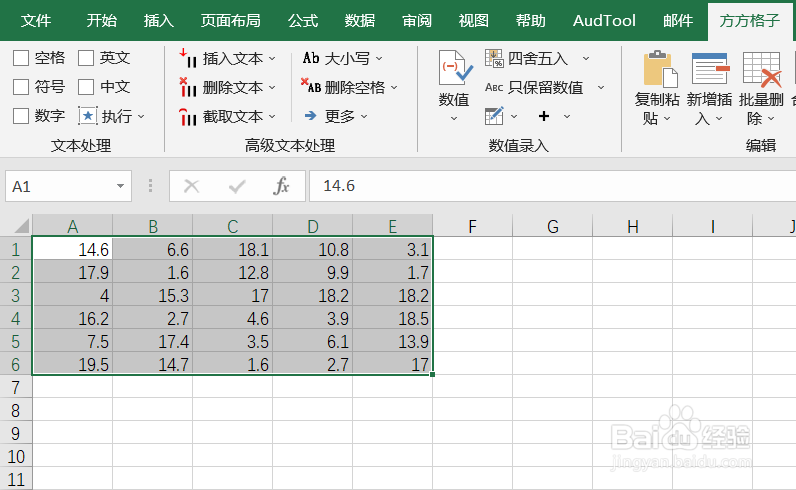Select column header G
The image size is (796, 490).
coord(553,226)
